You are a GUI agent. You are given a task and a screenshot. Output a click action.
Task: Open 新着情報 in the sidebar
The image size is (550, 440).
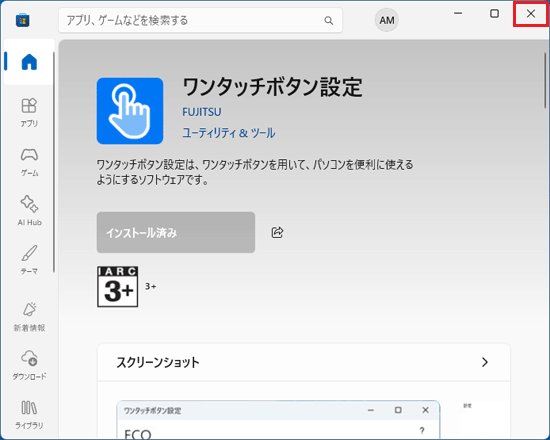pyautogui.click(x=29, y=316)
